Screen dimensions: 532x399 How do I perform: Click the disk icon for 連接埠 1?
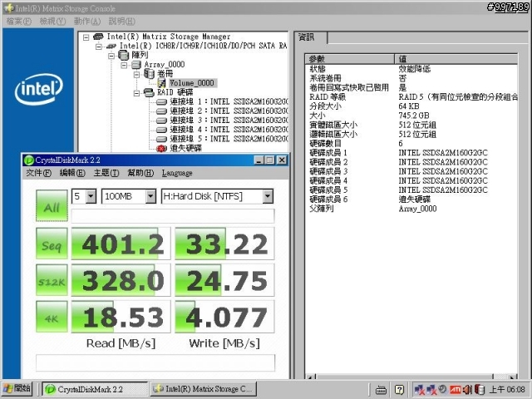coord(161,101)
